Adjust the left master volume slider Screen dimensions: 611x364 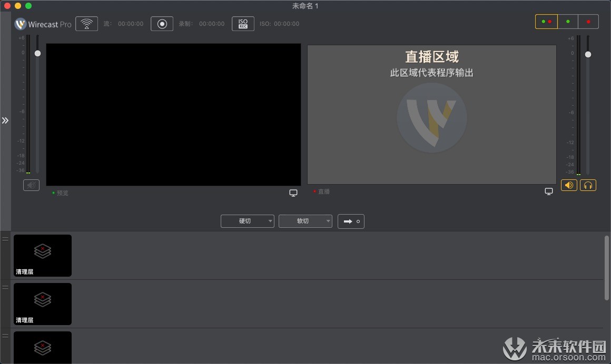(37, 53)
